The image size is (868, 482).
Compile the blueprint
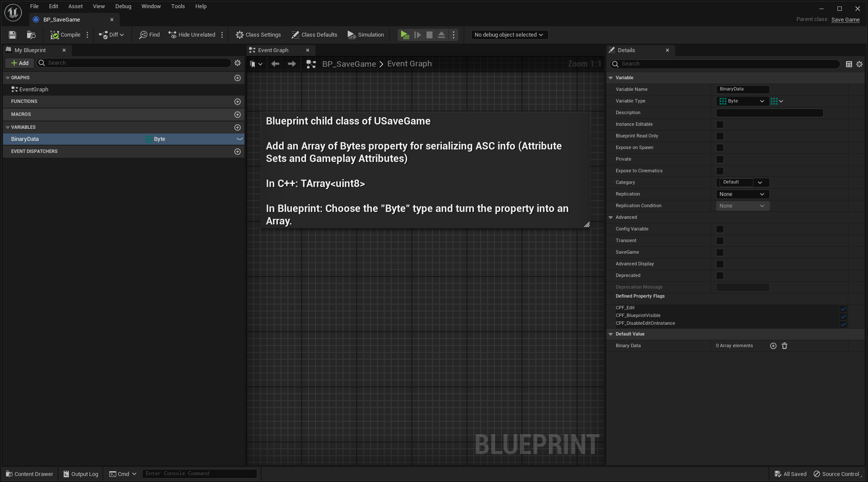coord(65,35)
